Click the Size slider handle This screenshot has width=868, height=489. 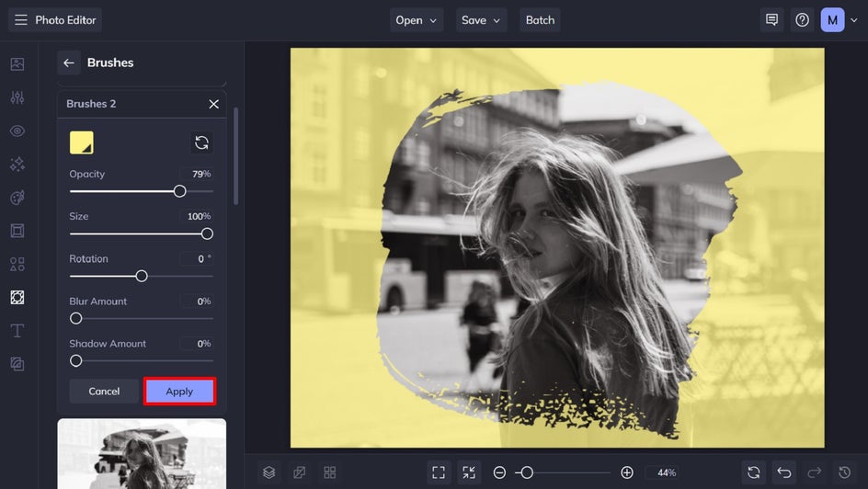207,234
